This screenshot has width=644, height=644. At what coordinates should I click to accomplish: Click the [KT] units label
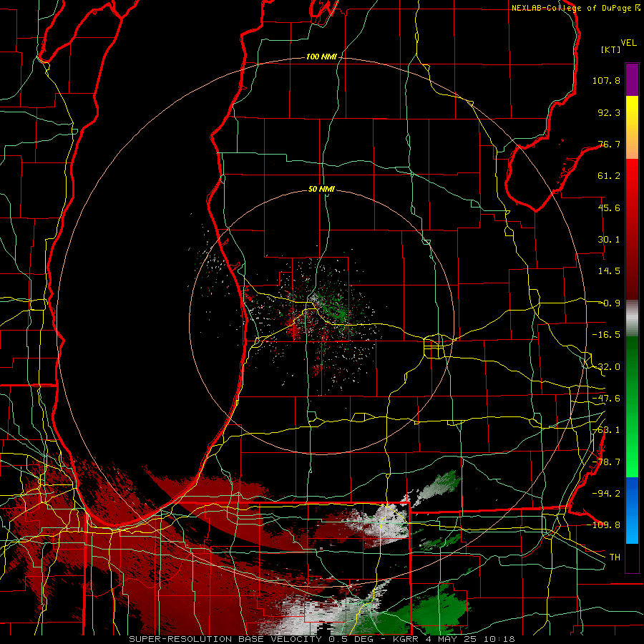click(x=611, y=49)
